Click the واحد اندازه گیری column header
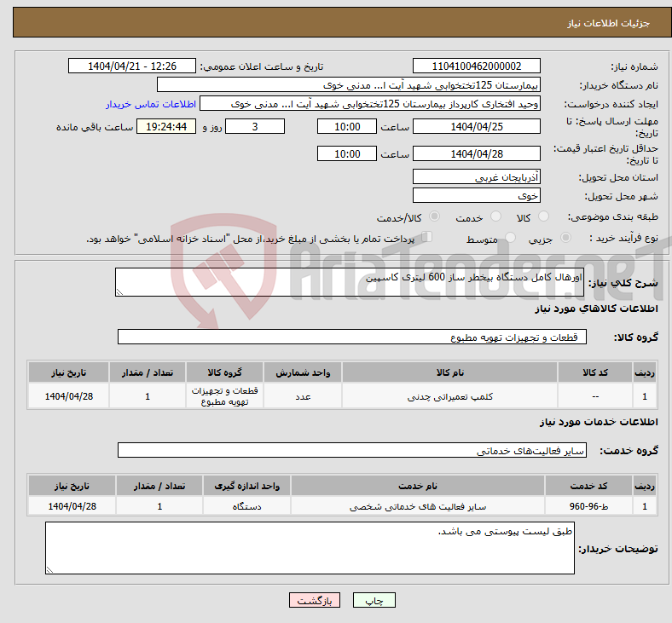672x623 pixels. click(x=246, y=486)
